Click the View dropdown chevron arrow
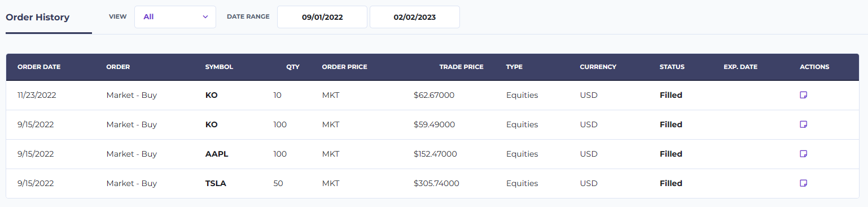 (205, 17)
